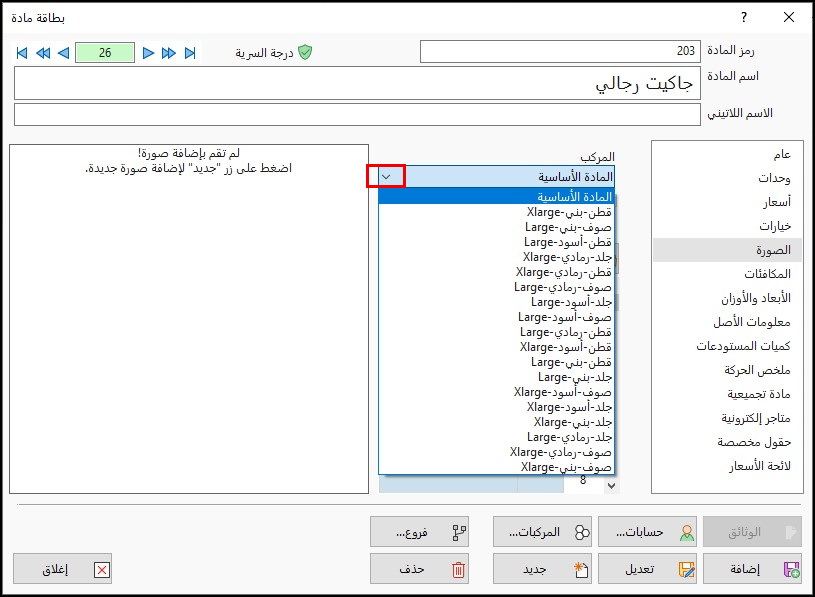Collapse the المركب dropdown arrow
815x597 pixels.
tap(386, 177)
